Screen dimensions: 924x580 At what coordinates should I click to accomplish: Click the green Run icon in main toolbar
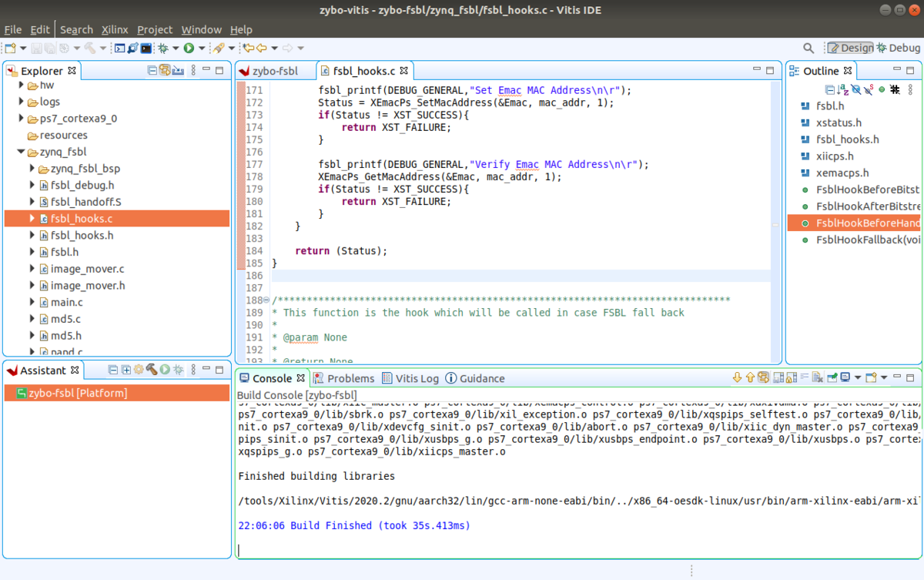pyautogui.click(x=189, y=49)
